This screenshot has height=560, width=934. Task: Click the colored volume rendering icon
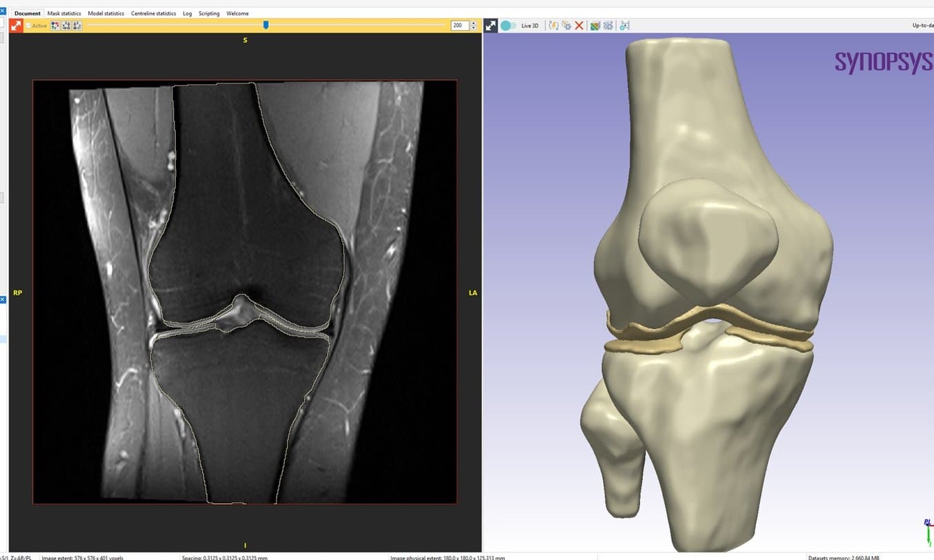click(x=595, y=26)
